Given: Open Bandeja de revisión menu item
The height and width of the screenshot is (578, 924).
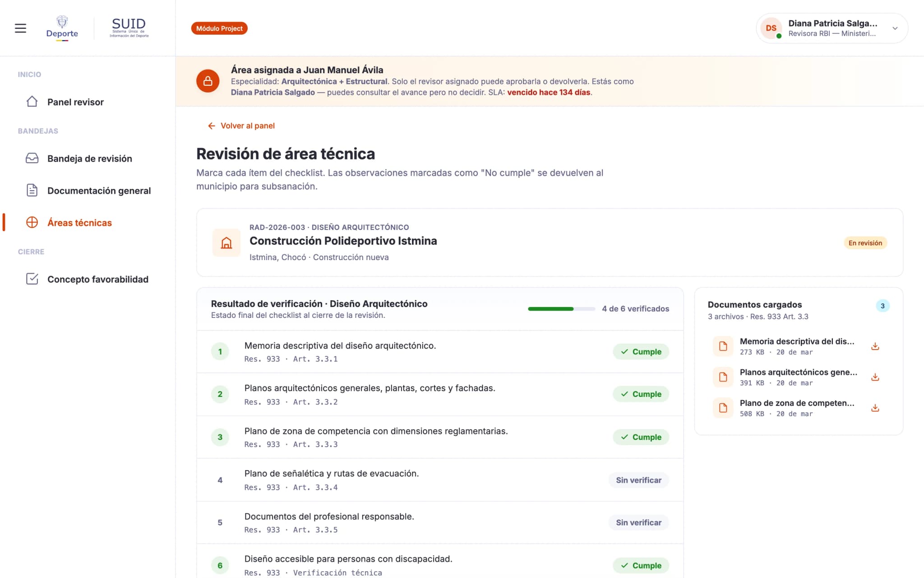Looking at the screenshot, I should (x=88, y=158).
